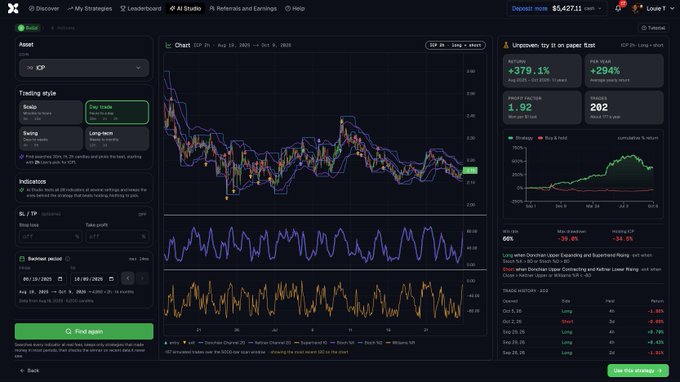This screenshot has height=382, width=680.
Task: Expand the cash balance dropdown chevron
Action: click(600, 9)
